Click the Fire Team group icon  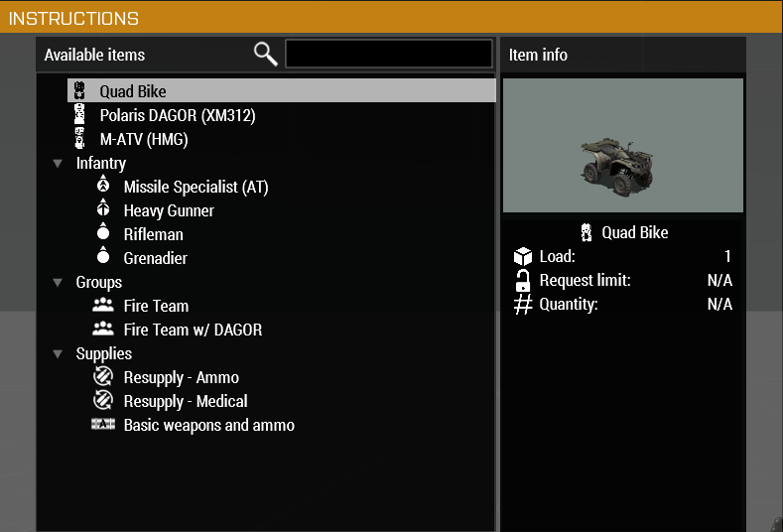point(103,305)
